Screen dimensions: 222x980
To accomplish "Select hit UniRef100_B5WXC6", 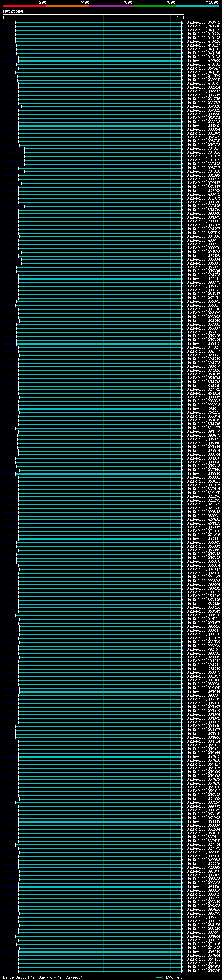I will (x=203, y=834).
